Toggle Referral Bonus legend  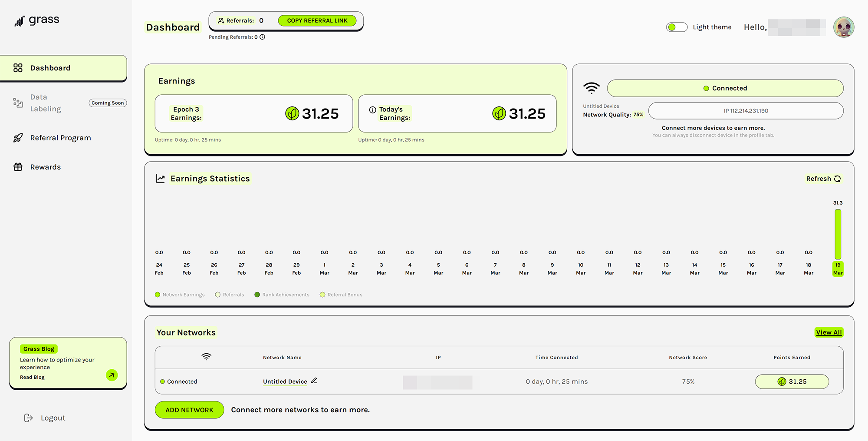tap(341, 295)
